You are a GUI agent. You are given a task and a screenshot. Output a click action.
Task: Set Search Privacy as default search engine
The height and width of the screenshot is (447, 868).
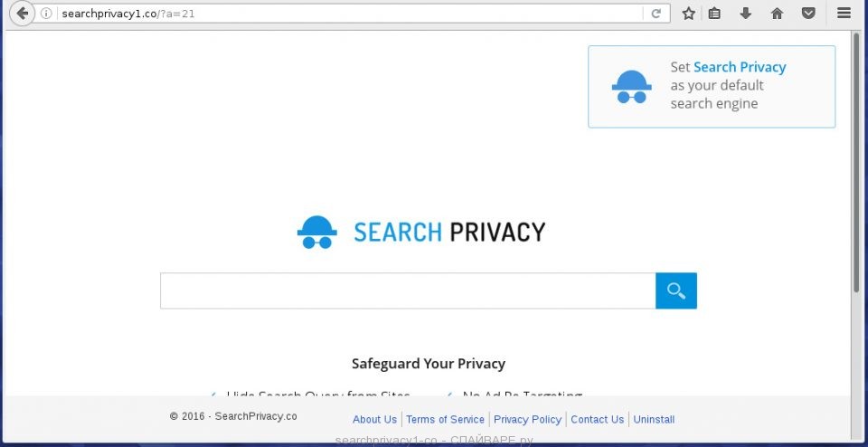coord(712,87)
